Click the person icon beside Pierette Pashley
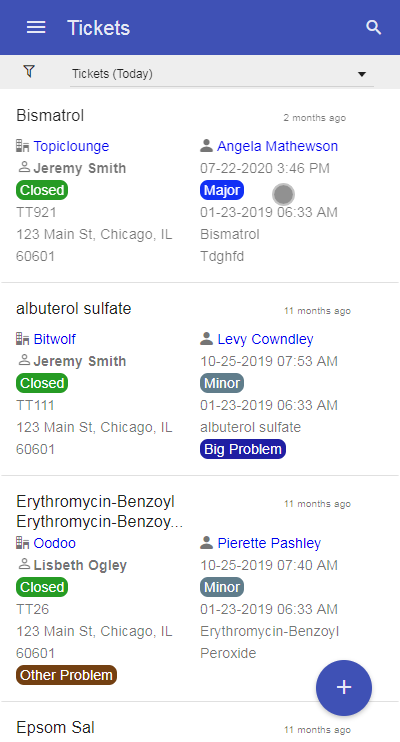Image resolution: width=400 pixels, height=742 pixels. click(206, 543)
